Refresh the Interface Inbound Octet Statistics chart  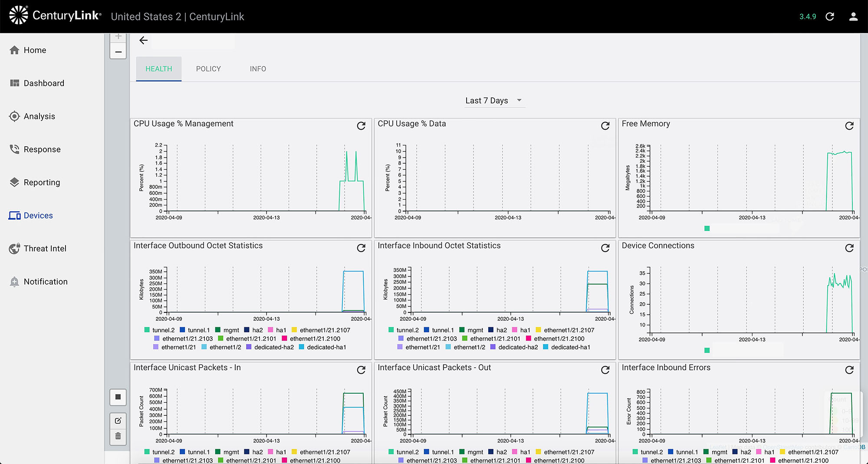point(605,248)
